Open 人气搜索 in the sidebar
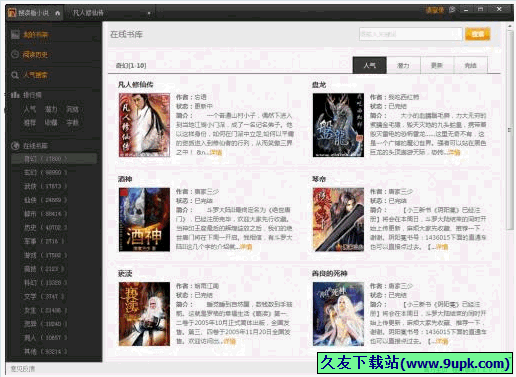 35,75
